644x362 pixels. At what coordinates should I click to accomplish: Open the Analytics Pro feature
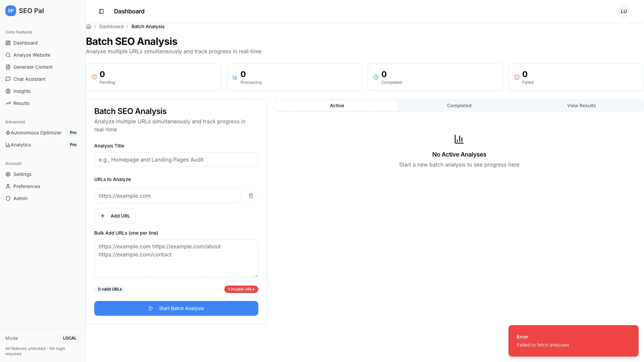[21, 145]
